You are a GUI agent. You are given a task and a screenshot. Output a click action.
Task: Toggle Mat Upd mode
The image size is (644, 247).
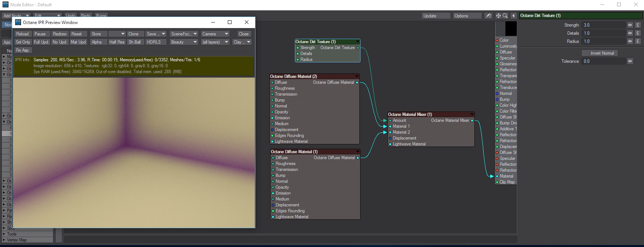tap(79, 42)
